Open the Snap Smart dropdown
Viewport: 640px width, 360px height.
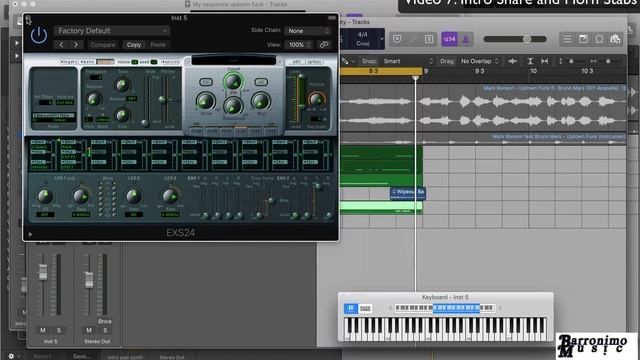tap(408, 61)
